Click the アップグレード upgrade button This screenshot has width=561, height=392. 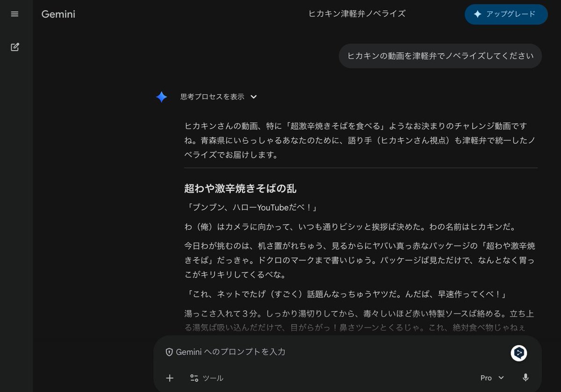coord(506,14)
